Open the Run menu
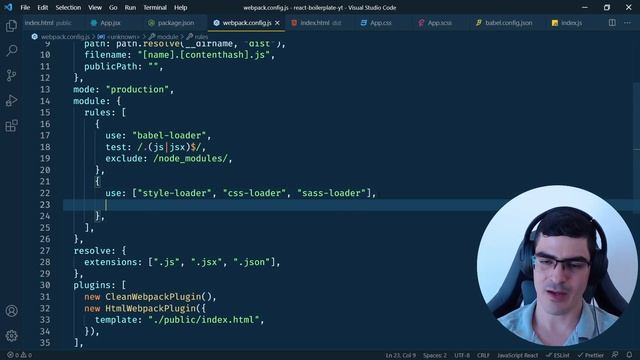The height and width of the screenshot is (360, 640). point(130,7)
